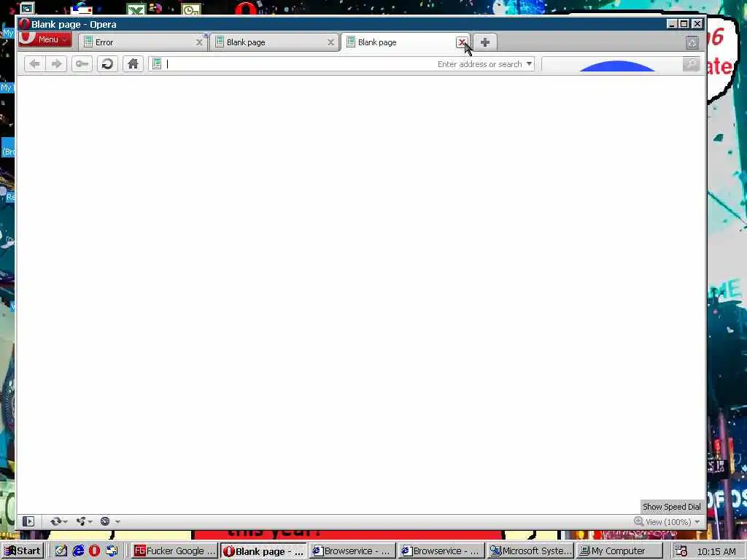Click the clock desktop icon at top

point(191,9)
